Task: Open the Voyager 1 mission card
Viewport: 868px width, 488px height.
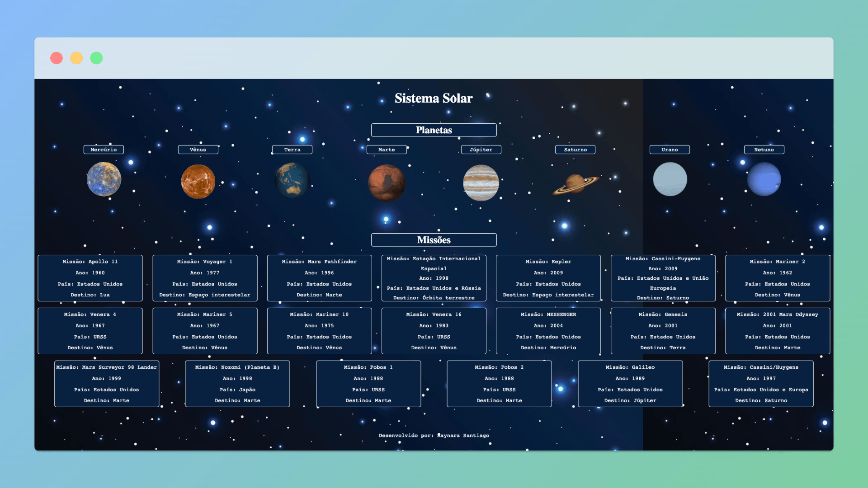Action: (x=205, y=278)
